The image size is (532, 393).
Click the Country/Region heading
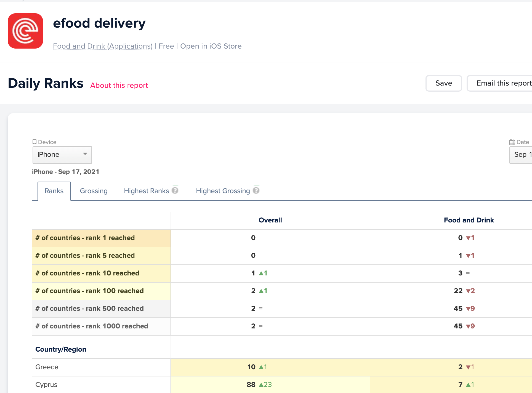point(61,349)
